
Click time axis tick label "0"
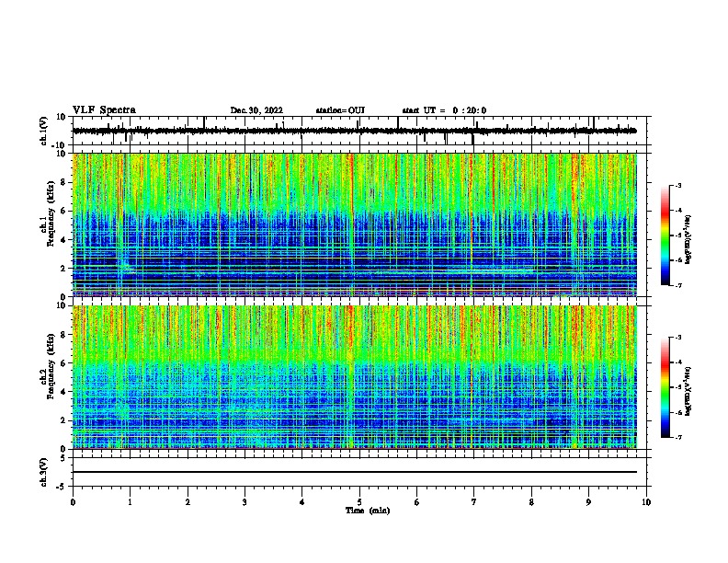tap(73, 502)
